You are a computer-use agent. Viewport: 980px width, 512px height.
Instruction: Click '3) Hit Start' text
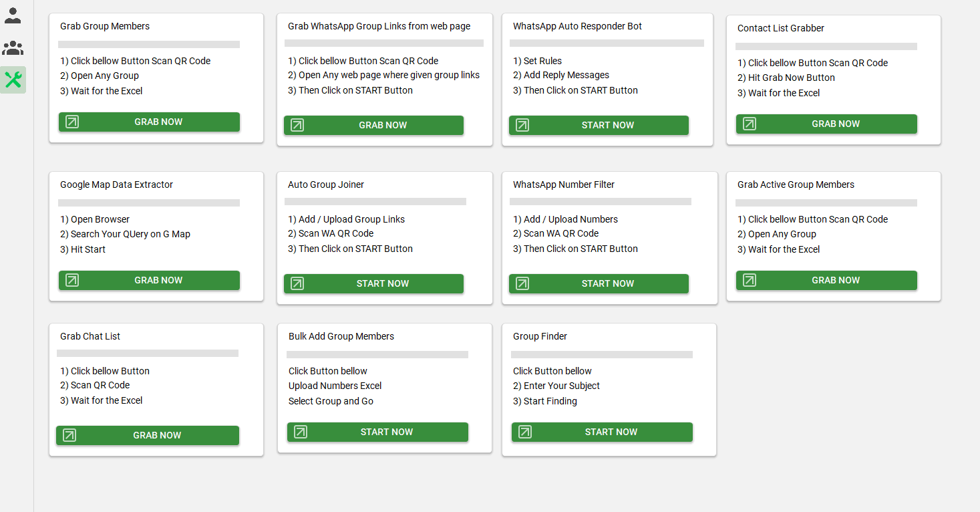[x=83, y=249]
